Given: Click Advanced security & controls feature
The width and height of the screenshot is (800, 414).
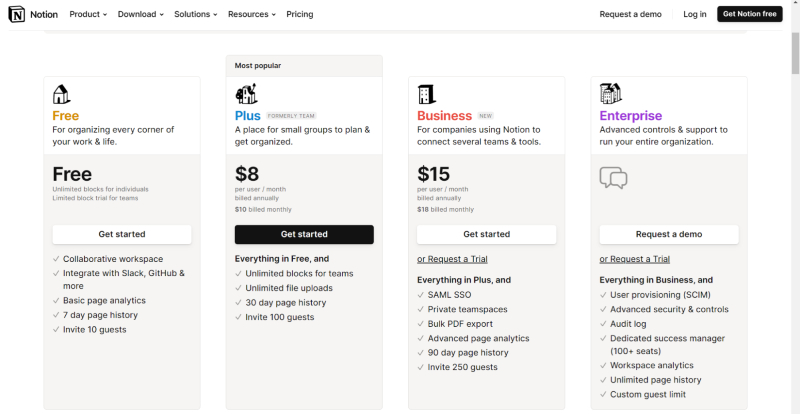Looking at the screenshot, I should (x=669, y=309).
